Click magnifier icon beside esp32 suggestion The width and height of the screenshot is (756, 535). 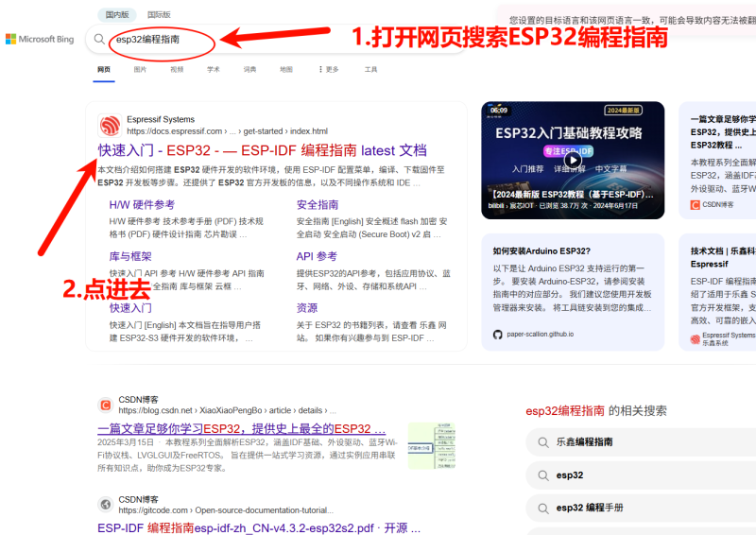[543, 475]
